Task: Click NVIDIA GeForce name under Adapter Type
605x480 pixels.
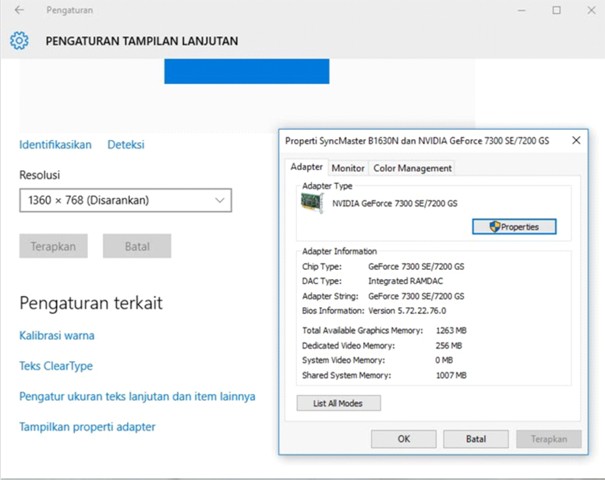Action: 395,203
